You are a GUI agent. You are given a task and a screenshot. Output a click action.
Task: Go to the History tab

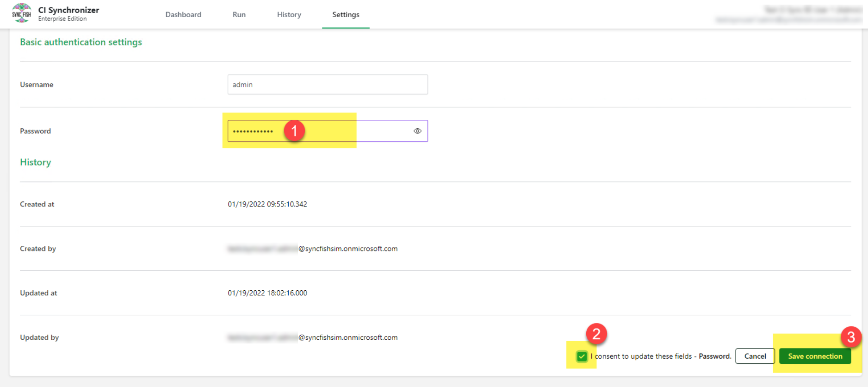(289, 14)
